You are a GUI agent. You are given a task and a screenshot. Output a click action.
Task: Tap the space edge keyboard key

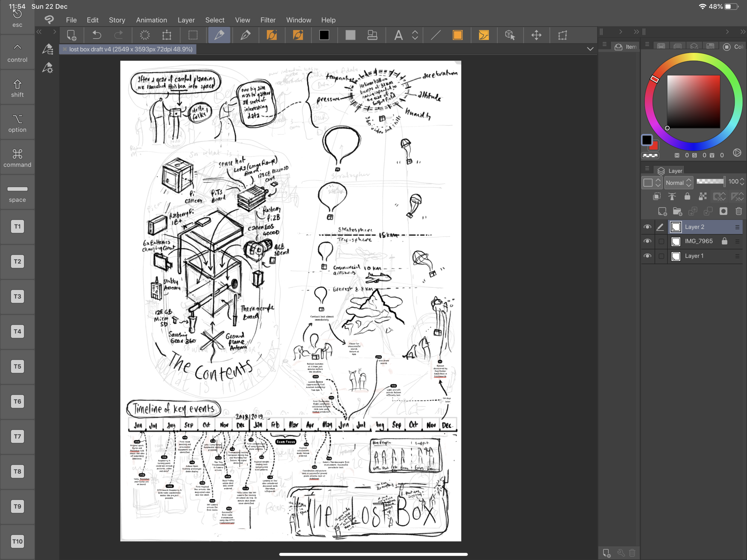coord(17,193)
